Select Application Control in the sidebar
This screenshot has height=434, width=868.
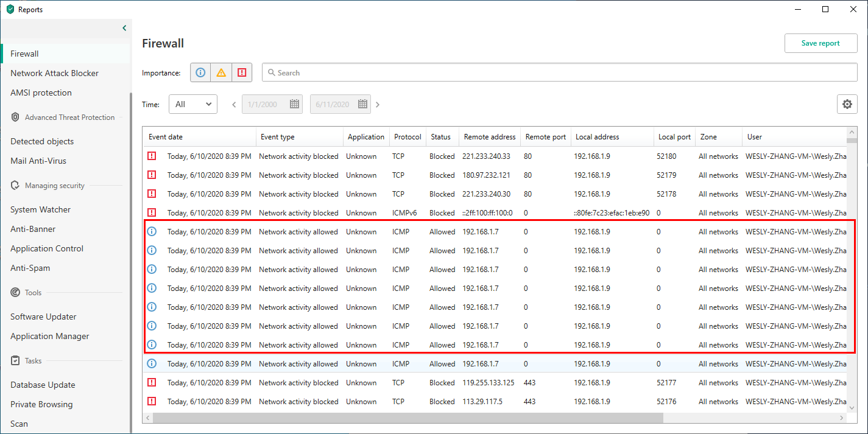pos(47,248)
